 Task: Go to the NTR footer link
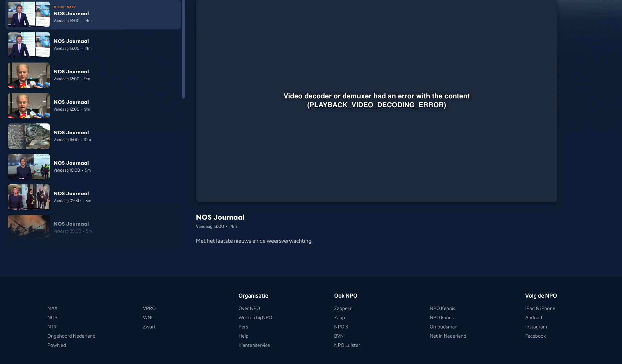pyautogui.click(x=52, y=327)
